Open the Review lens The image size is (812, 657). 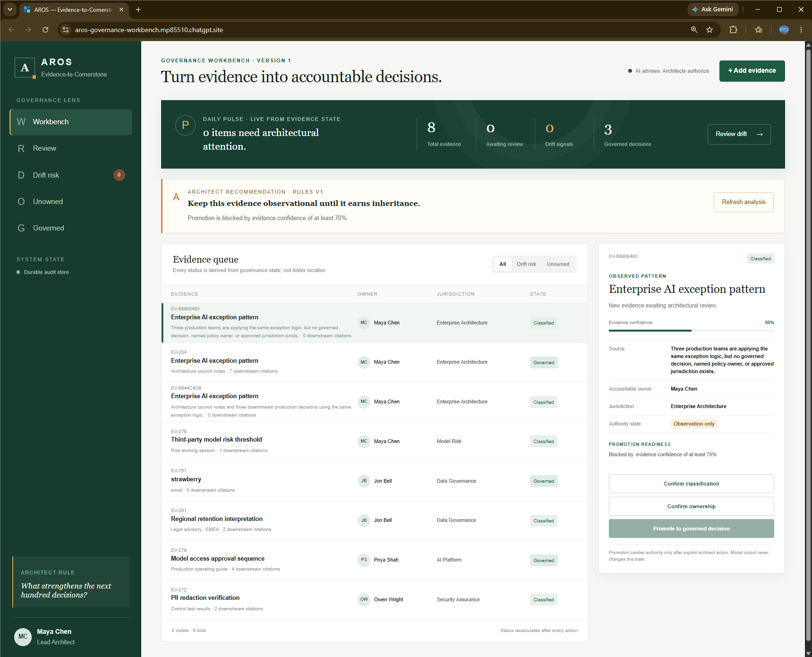pos(71,148)
